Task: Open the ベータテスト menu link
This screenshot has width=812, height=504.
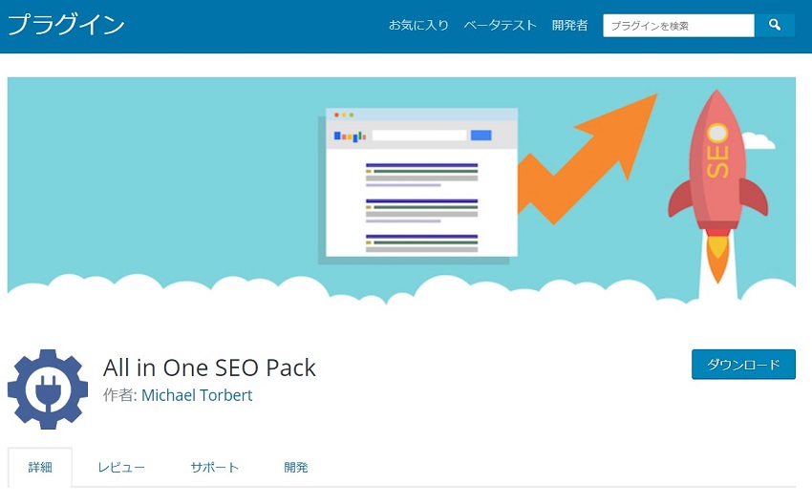Action: point(500,25)
